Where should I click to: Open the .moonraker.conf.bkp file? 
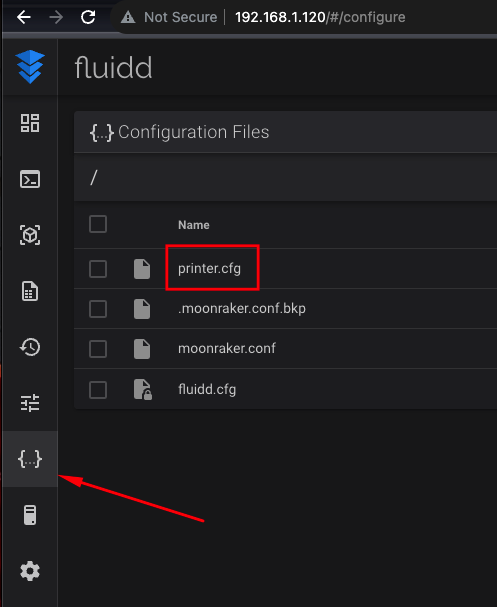tap(242, 309)
